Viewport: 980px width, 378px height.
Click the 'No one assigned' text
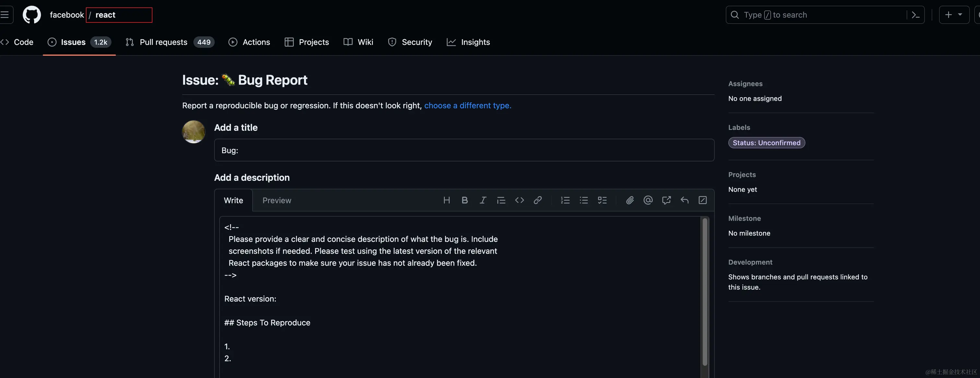click(x=755, y=98)
